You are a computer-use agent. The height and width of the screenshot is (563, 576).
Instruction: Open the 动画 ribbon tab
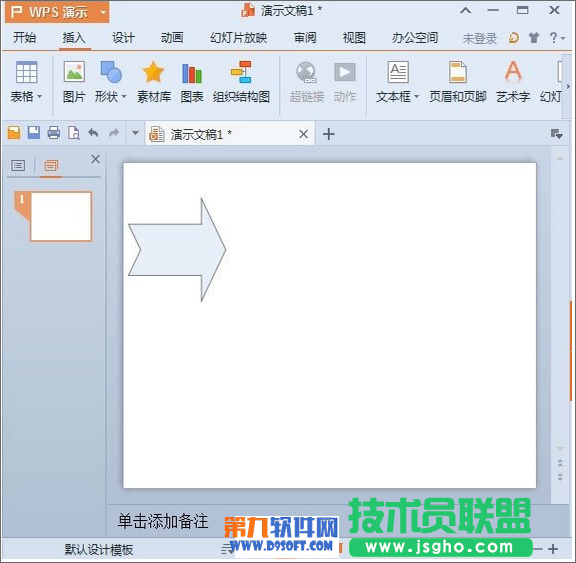click(x=172, y=37)
